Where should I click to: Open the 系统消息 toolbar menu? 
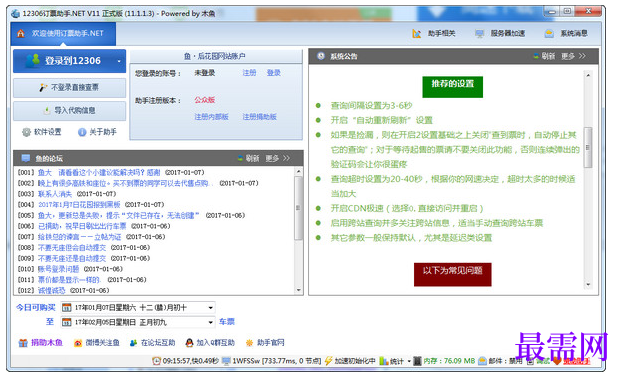(x=566, y=33)
